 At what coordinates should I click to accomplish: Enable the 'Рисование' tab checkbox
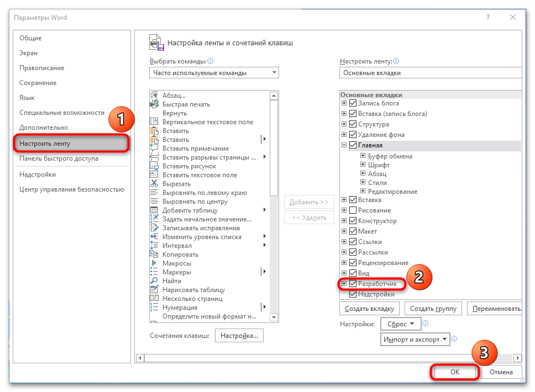click(x=353, y=210)
